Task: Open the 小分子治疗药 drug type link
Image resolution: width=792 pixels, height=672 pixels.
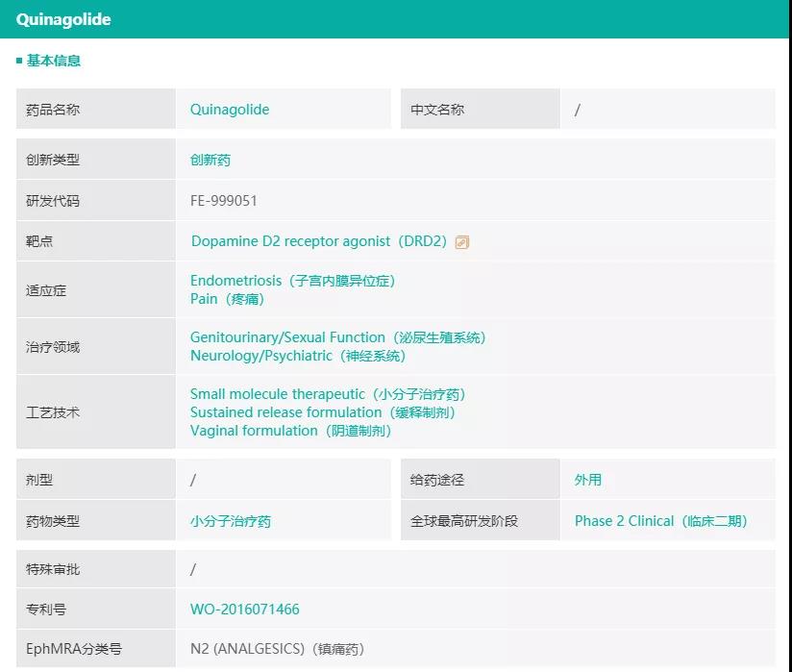Action: click(231, 521)
